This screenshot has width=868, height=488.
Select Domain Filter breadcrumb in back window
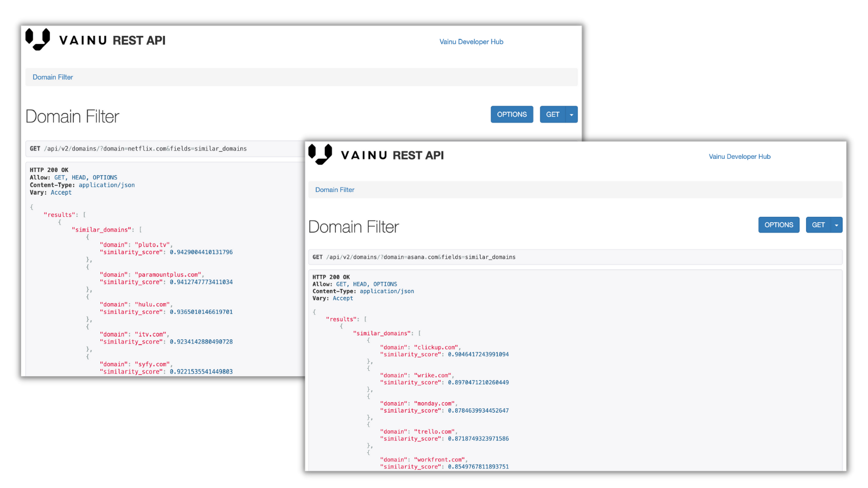click(53, 77)
